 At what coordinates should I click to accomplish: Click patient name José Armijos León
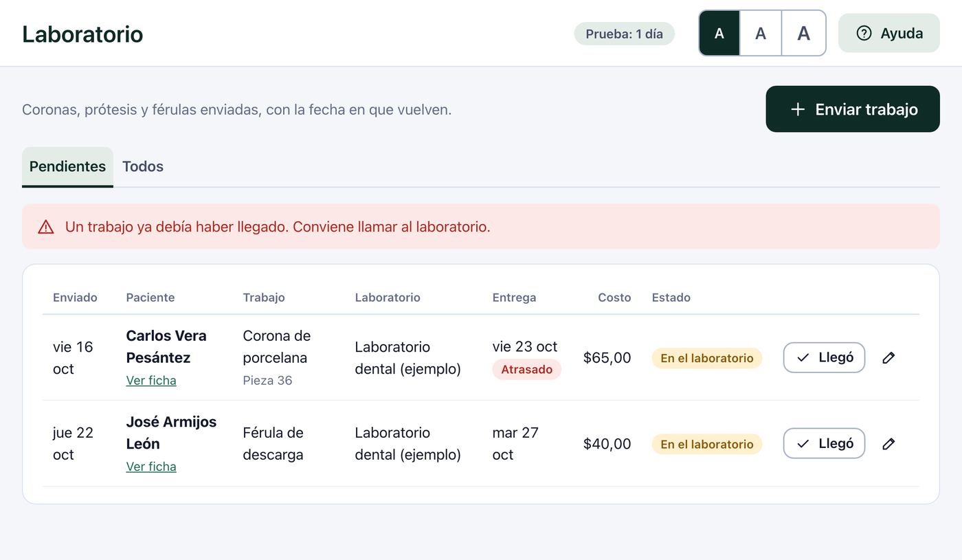pos(171,433)
